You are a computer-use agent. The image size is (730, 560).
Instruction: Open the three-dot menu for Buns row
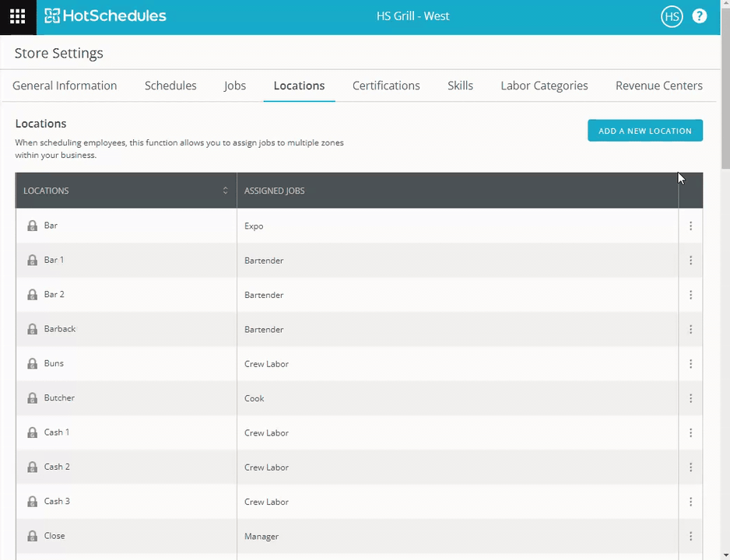pos(690,364)
